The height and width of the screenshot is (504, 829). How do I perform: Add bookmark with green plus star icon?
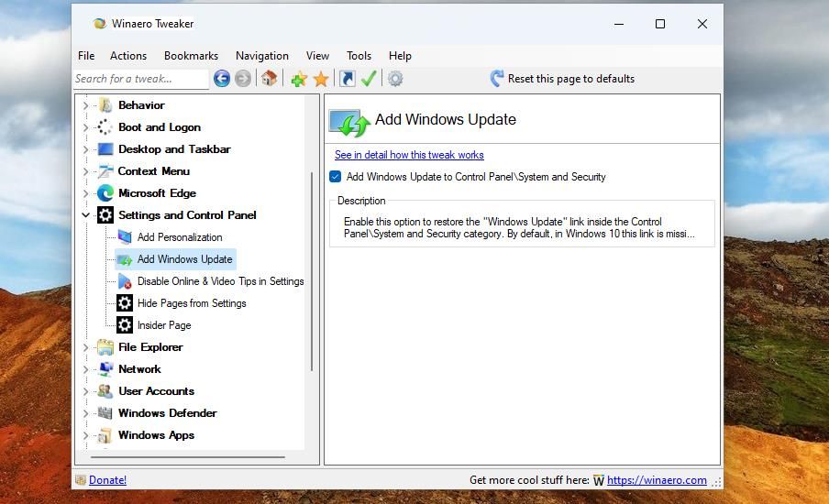[x=299, y=79]
